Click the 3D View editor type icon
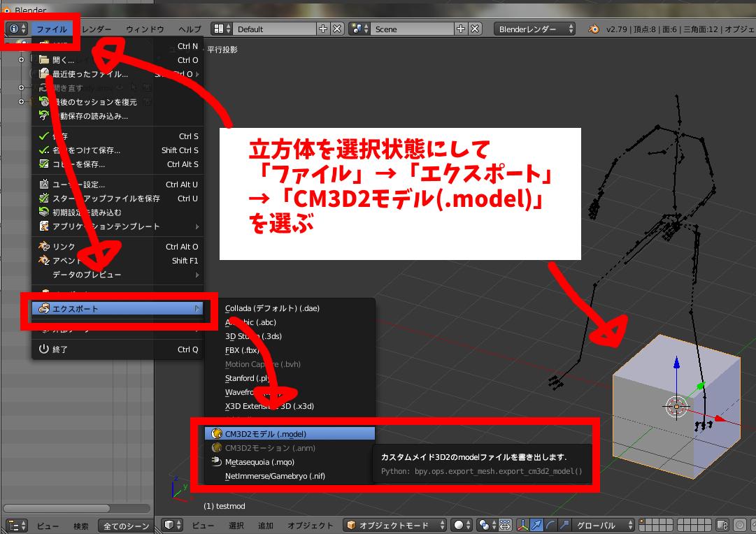 pos(172,525)
